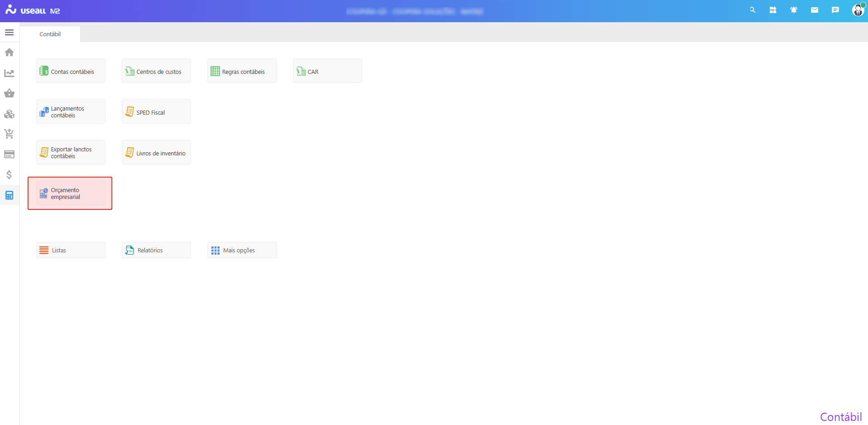
Task: Open the user profile avatar
Action: tap(858, 10)
